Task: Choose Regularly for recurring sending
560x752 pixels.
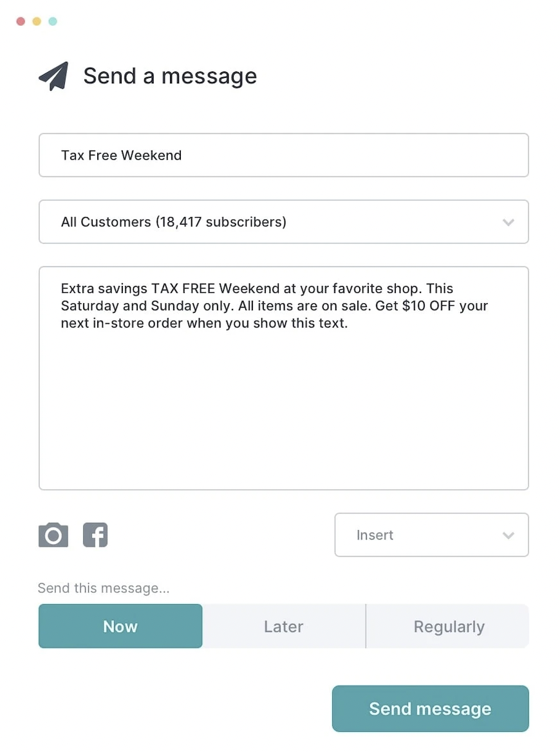Action: [449, 626]
